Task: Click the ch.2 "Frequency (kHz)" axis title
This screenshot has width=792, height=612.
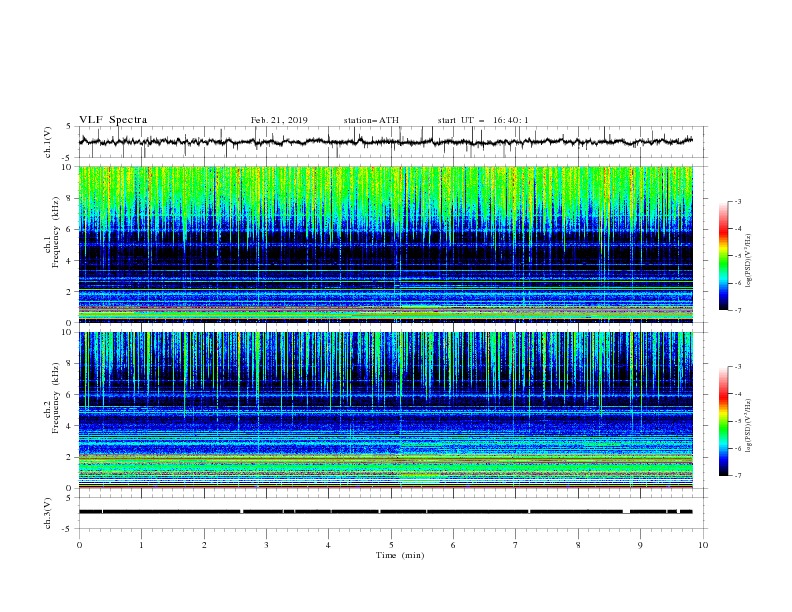Action: coord(55,398)
